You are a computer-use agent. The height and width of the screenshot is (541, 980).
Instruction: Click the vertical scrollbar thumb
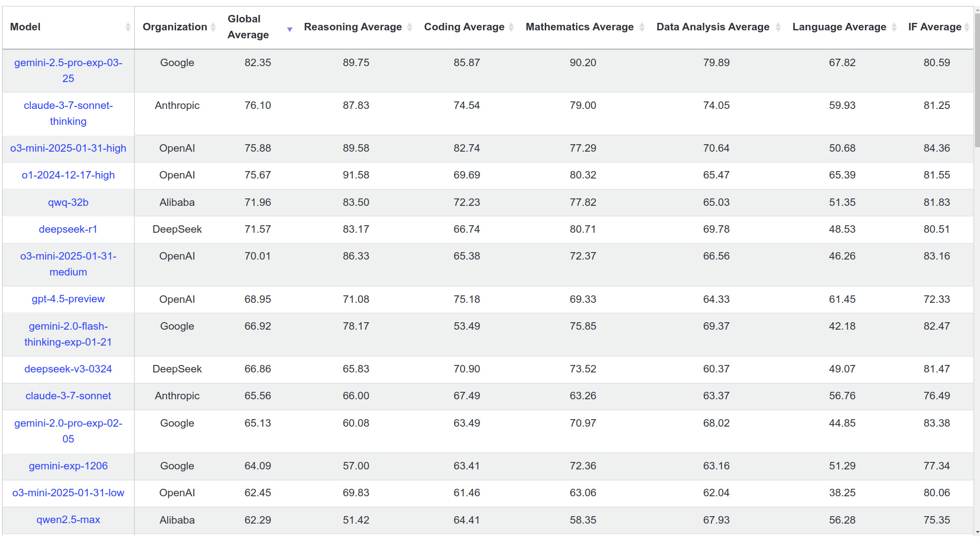977,80
